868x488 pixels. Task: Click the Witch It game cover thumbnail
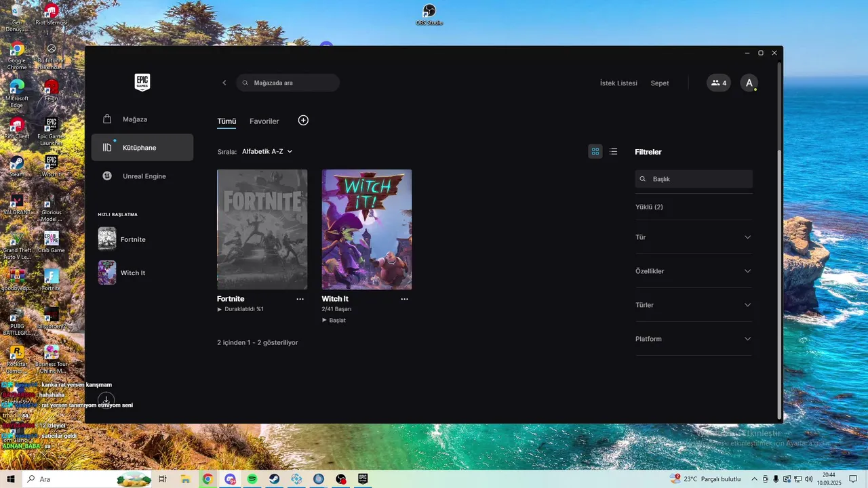[x=367, y=229]
